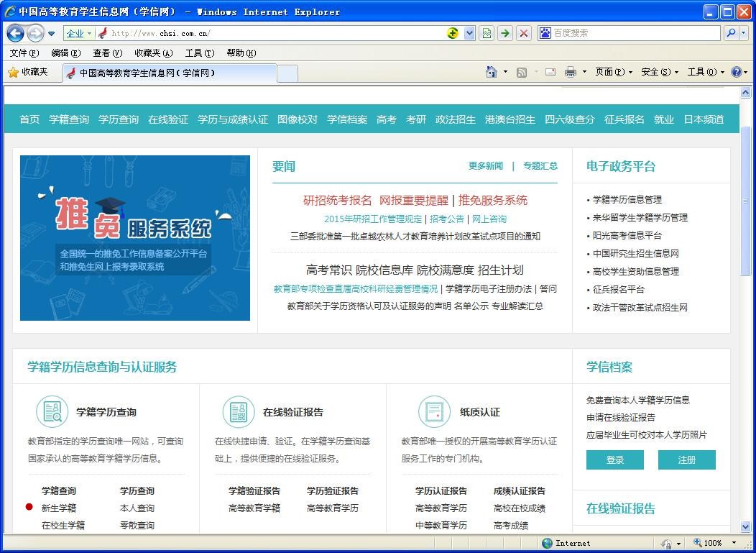Viewport: 756px width, 553px height.
Task: Click the search magnifier button
Action: 731,33
